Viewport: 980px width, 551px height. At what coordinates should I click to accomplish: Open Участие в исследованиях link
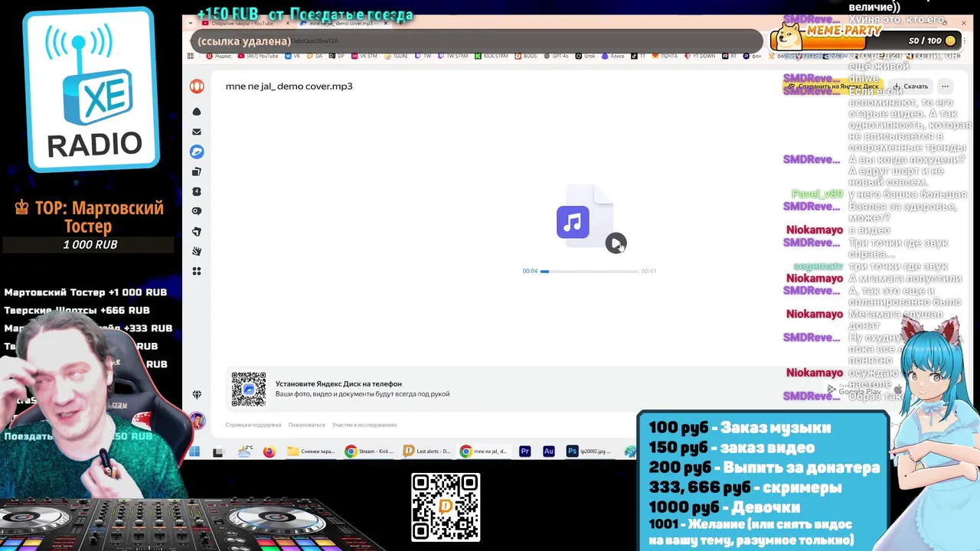(x=364, y=425)
